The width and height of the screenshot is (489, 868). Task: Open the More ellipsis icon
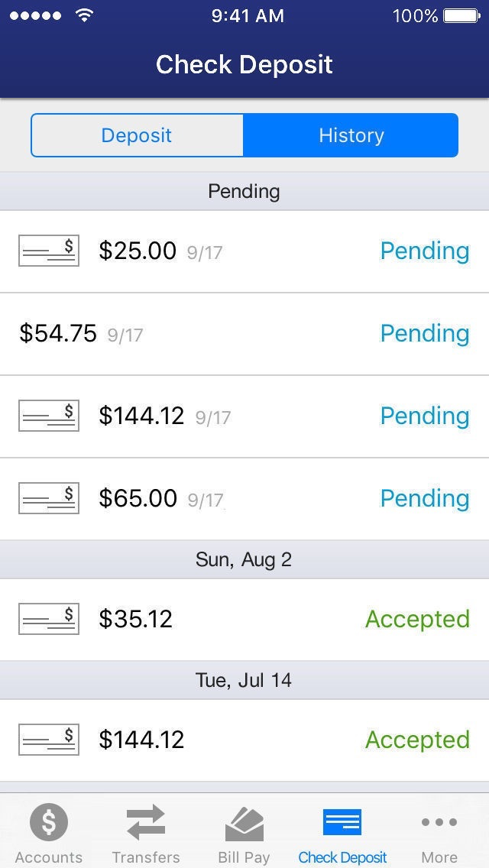439,822
